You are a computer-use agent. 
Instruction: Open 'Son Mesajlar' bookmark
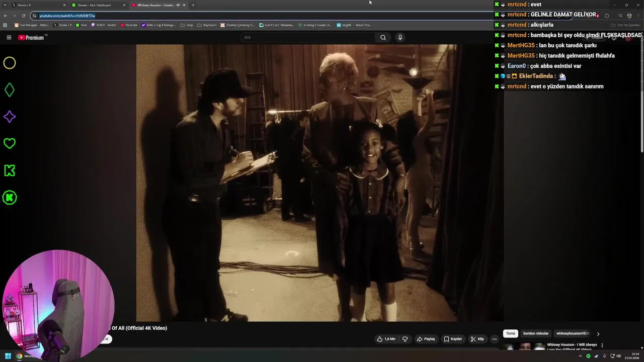(32, 25)
